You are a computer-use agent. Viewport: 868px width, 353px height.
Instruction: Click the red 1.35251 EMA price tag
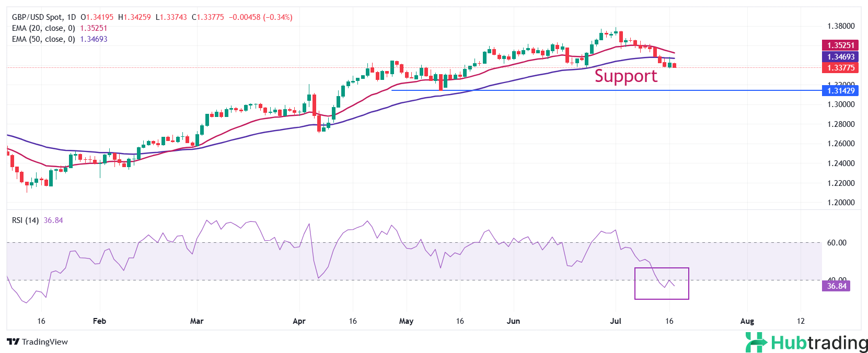(x=840, y=45)
